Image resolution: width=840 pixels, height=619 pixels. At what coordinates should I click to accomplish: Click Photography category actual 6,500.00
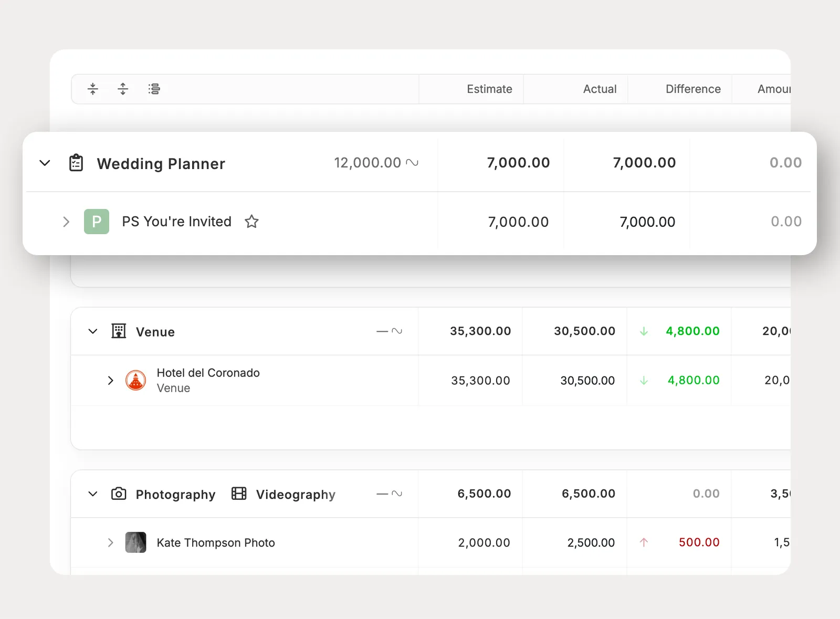tap(589, 494)
